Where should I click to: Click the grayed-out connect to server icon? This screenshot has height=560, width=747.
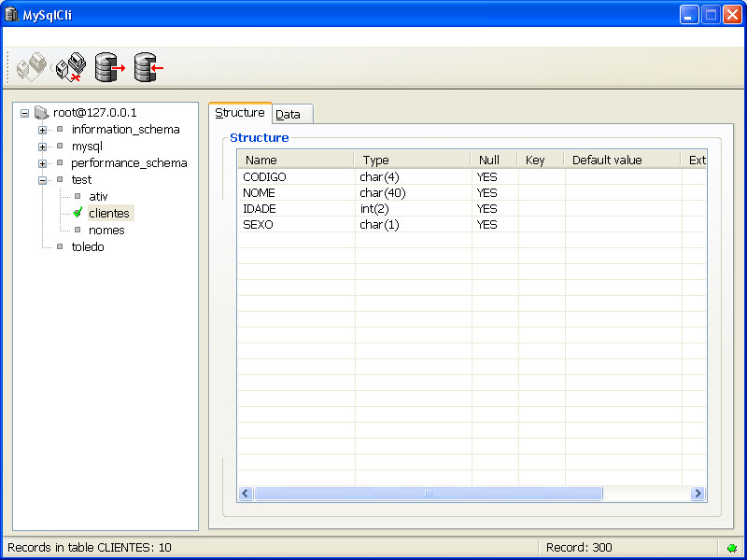(x=30, y=67)
